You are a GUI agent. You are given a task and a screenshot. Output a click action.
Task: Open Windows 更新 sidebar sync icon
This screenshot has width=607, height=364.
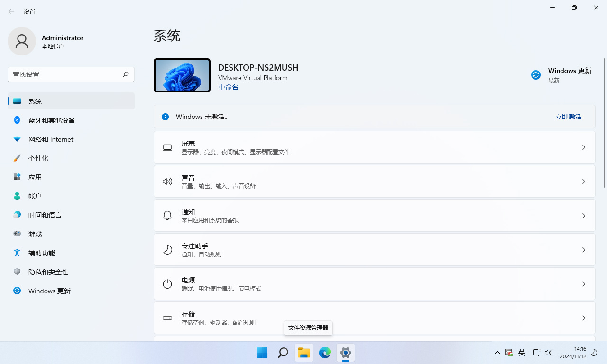(x=17, y=291)
